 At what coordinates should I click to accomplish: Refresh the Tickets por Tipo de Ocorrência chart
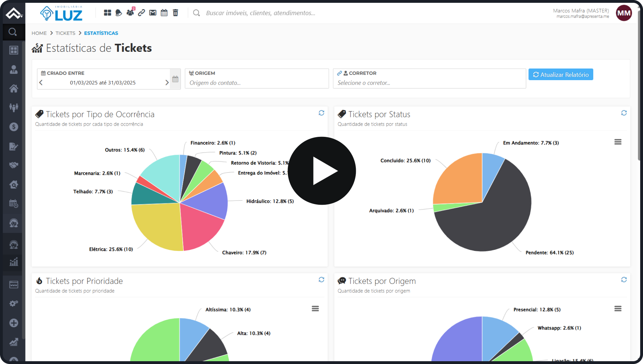(321, 113)
